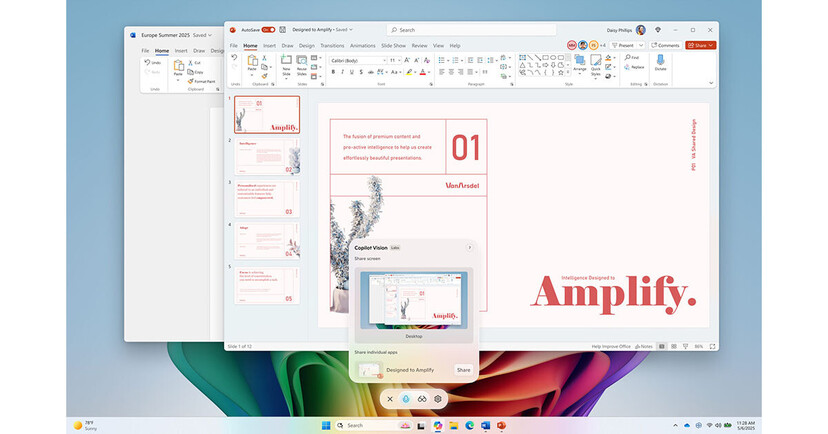
Task: Open Copilot Vision settings gear
Action: point(438,399)
